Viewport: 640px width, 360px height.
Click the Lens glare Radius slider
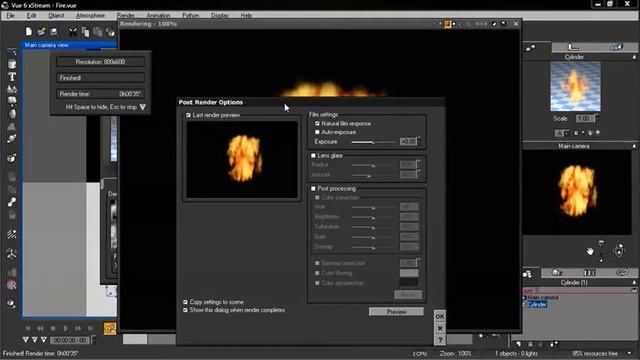(373, 165)
